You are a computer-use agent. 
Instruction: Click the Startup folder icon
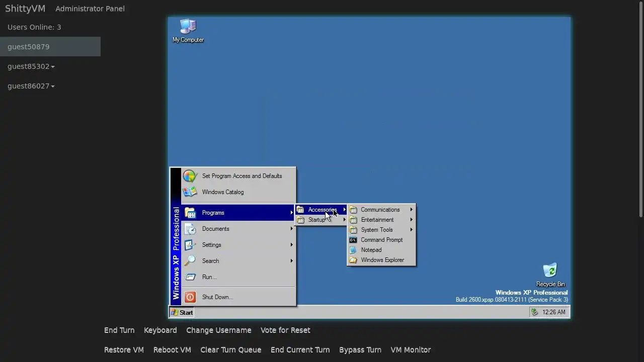(300, 220)
